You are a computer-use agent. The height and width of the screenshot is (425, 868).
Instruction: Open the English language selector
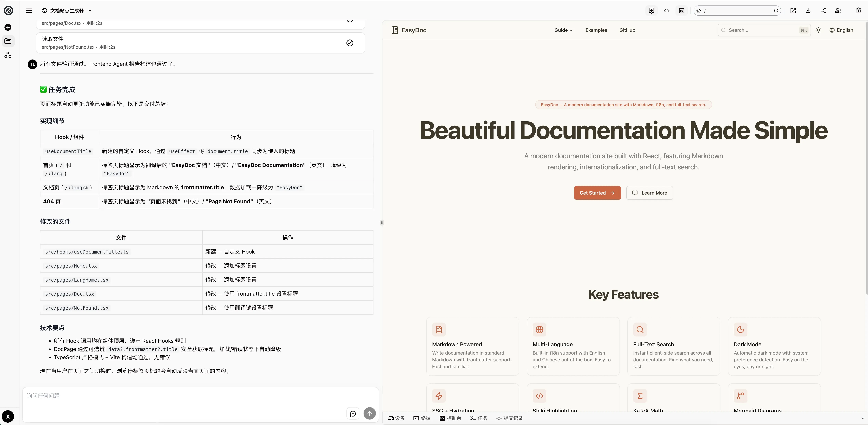point(841,30)
